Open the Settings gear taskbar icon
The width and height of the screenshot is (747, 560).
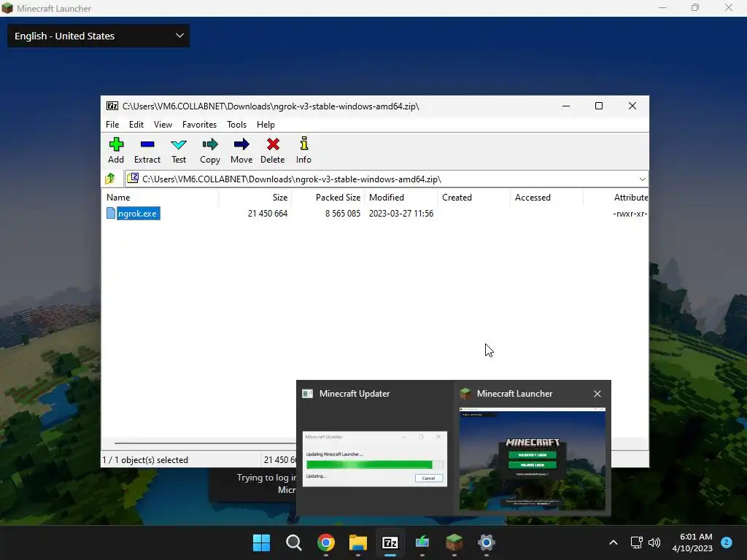click(487, 542)
